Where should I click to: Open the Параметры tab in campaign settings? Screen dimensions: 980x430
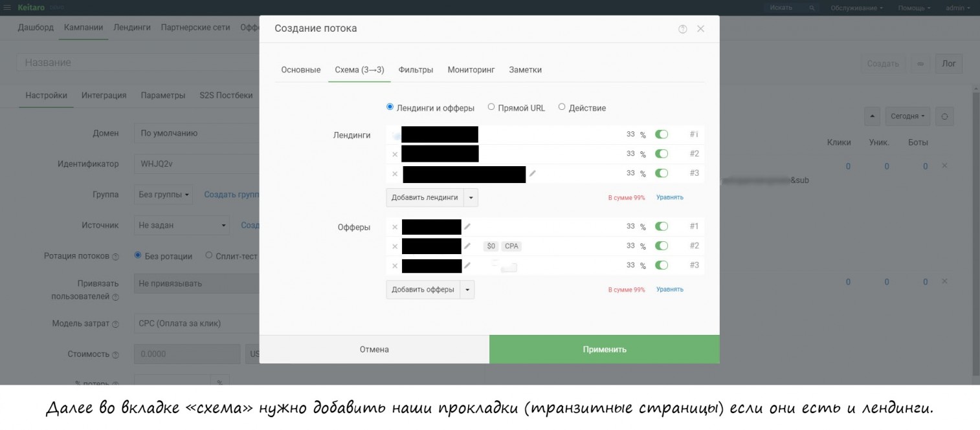(x=163, y=95)
